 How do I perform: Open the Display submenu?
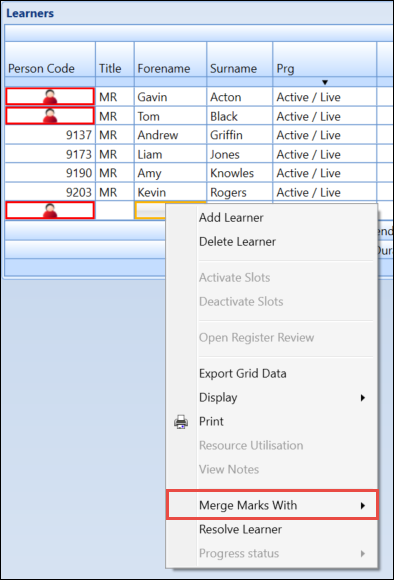click(272, 398)
